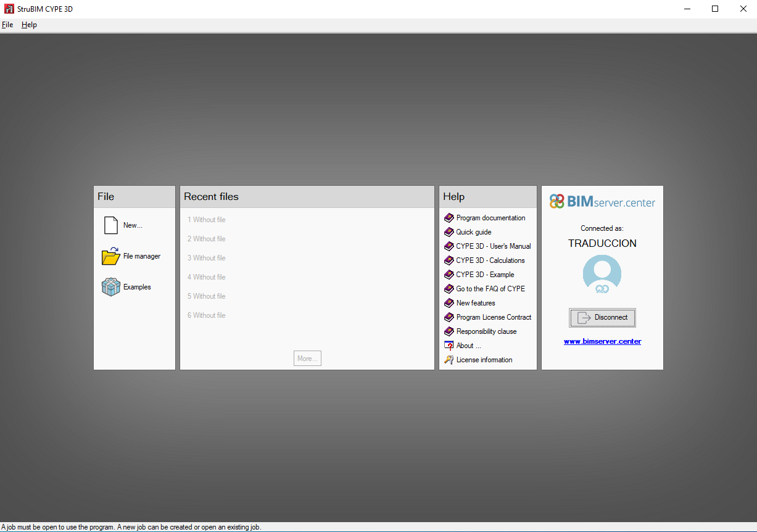Click book icon beside CYPE 3D Calculations
The height and width of the screenshot is (532, 757).
coord(449,260)
